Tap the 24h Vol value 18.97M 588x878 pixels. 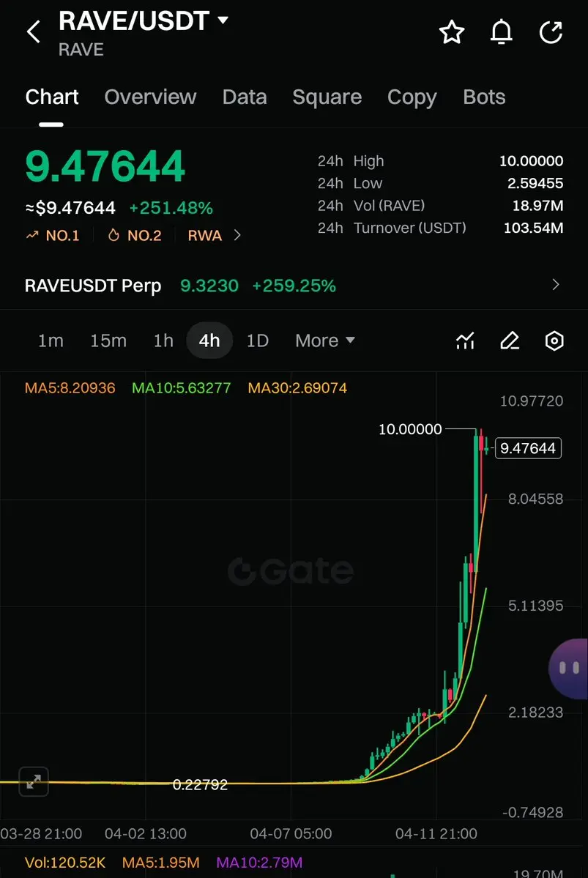(x=537, y=206)
